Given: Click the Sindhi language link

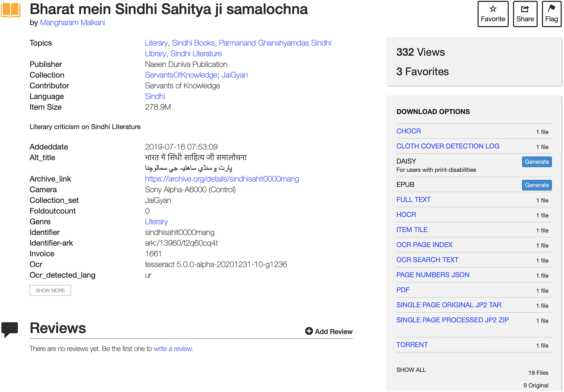Looking at the screenshot, I should tap(155, 96).
